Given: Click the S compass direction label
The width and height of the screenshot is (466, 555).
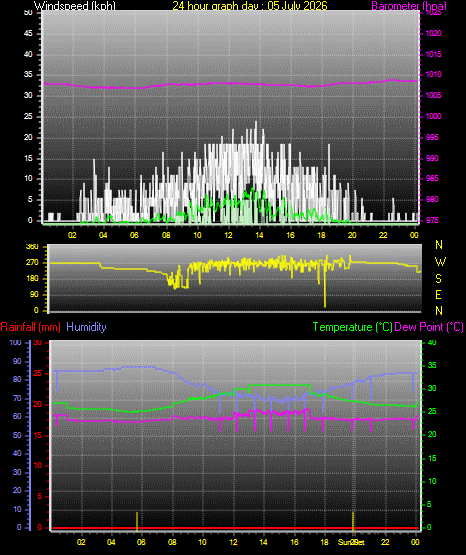Looking at the screenshot, I should [x=438, y=279].
